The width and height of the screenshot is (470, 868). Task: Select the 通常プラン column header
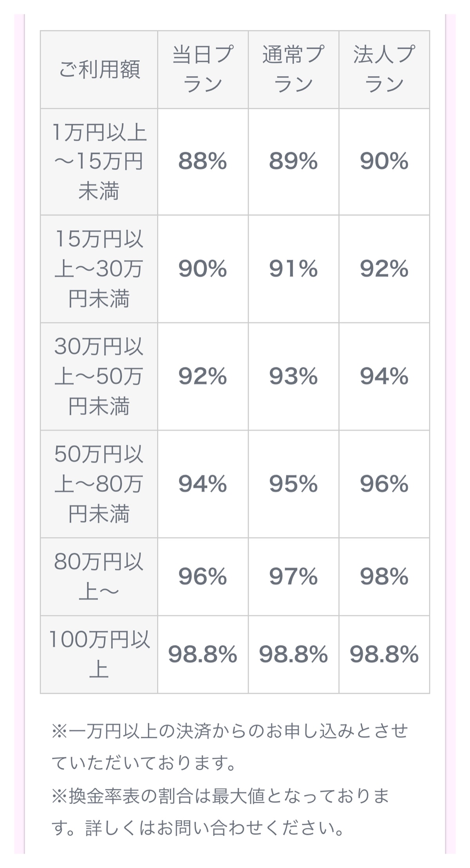[x=293, y=70]
